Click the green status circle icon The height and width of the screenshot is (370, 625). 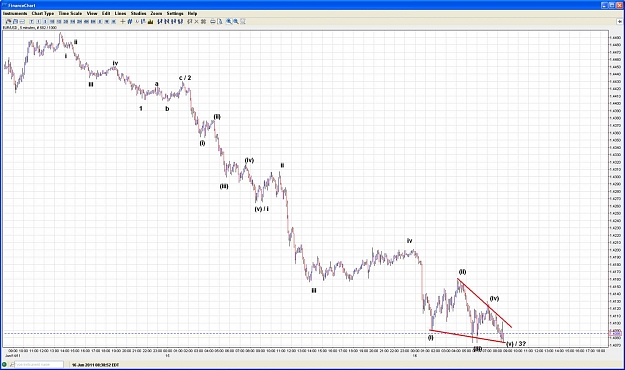tap(4, 364)
